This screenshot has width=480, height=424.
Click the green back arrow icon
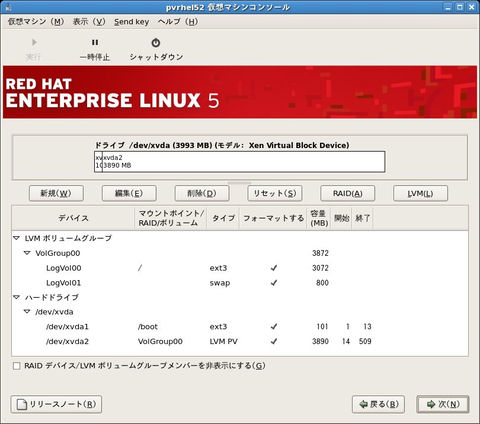[363, 404]
